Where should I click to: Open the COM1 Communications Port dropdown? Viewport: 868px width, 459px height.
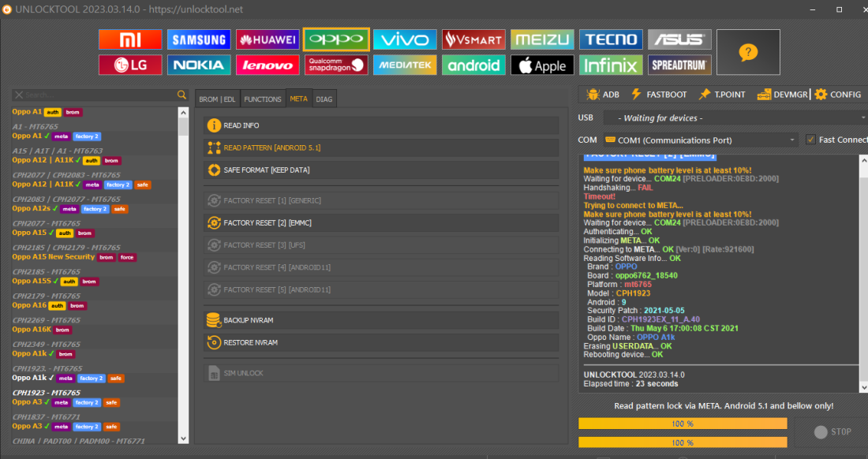[701, 140]
